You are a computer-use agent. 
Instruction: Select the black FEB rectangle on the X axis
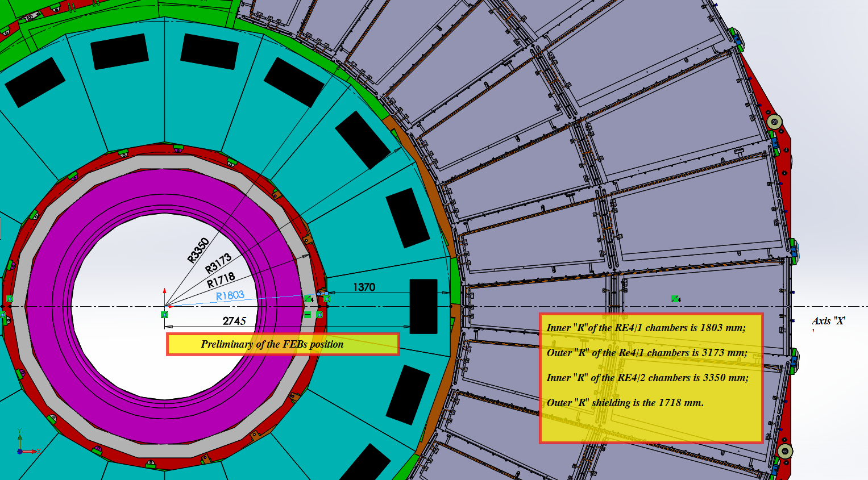(423, 306)
